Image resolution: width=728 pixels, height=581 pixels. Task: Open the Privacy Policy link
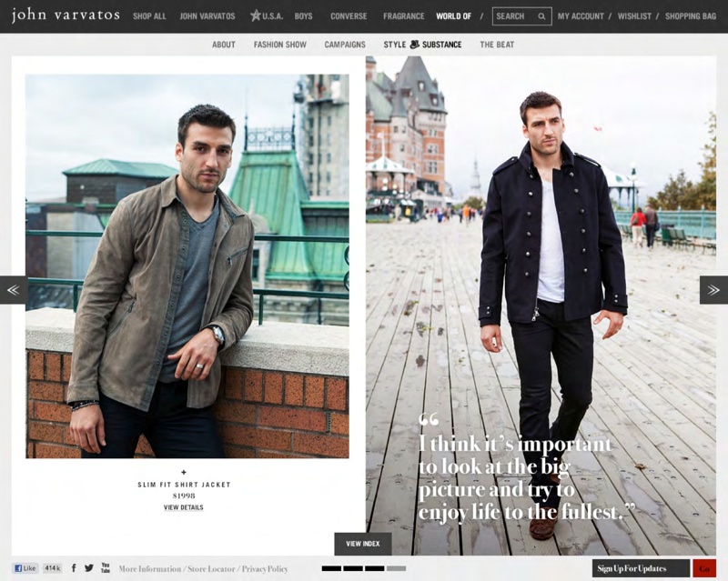[265, 568]
